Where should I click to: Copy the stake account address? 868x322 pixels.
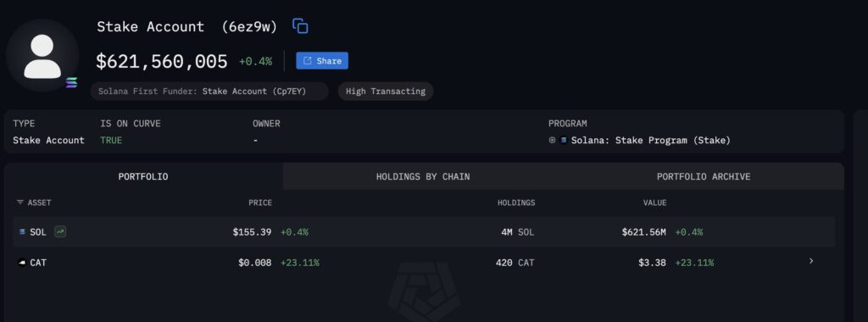pos(300,26)
